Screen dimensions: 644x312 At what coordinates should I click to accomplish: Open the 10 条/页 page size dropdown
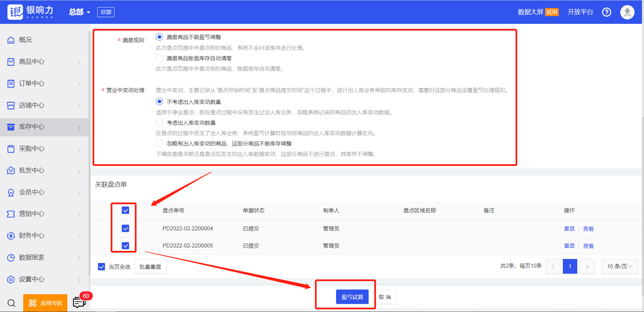(x=620, y=266)
